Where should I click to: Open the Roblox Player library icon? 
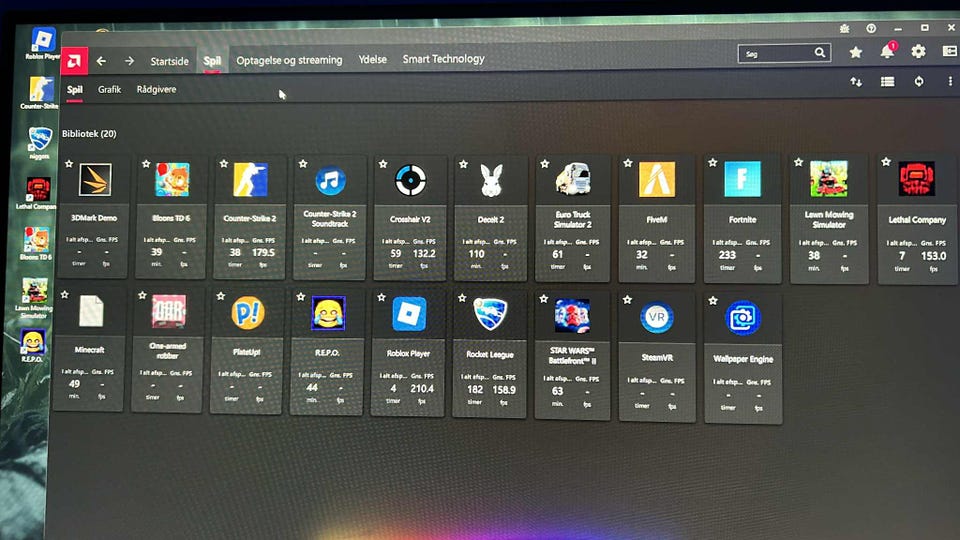pos(408,314)
